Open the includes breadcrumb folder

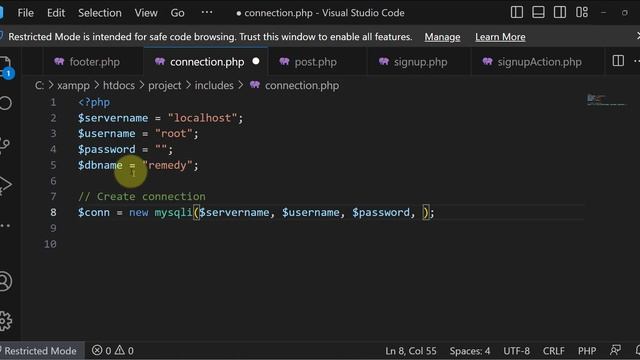click(x=214, y=85)
